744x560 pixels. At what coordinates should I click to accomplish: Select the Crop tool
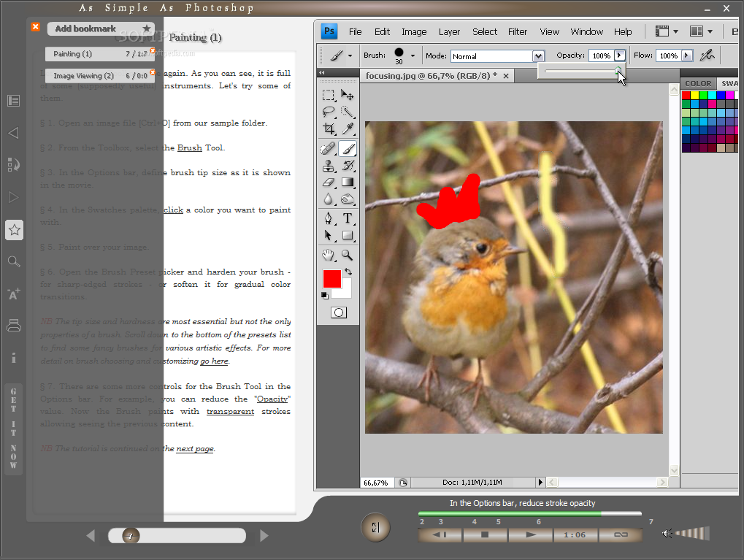click(329, 129)
